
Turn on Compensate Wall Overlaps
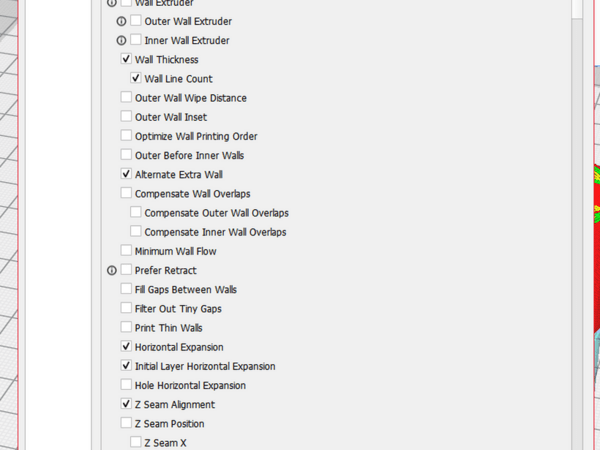click(x=126, y=193)
